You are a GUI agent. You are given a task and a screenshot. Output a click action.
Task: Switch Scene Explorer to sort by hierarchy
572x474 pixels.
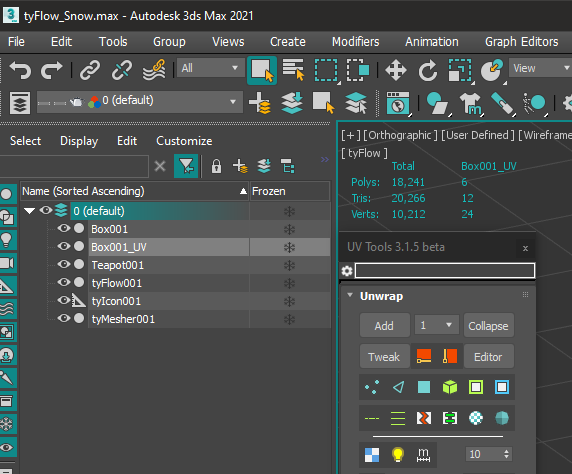tap(288, 166)
